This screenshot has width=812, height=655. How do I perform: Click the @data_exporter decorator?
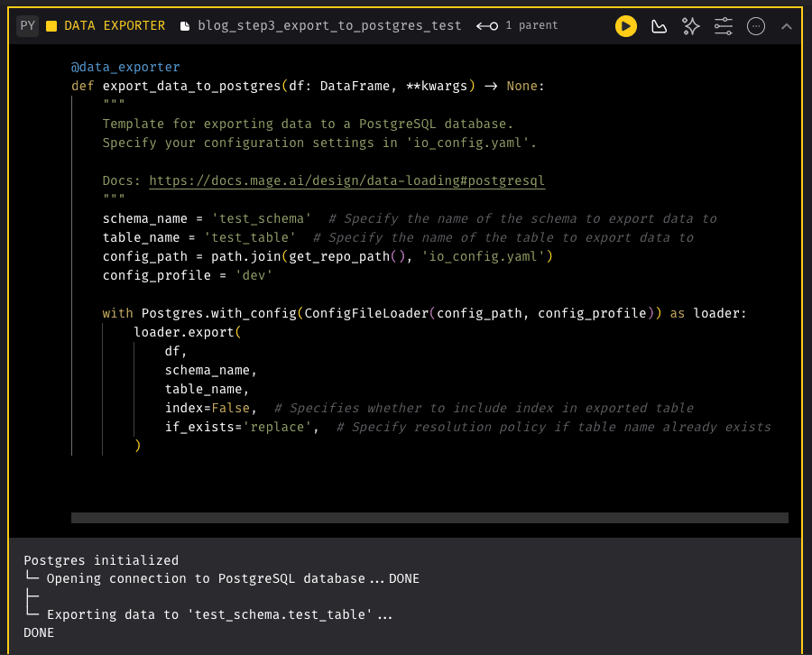125,67
